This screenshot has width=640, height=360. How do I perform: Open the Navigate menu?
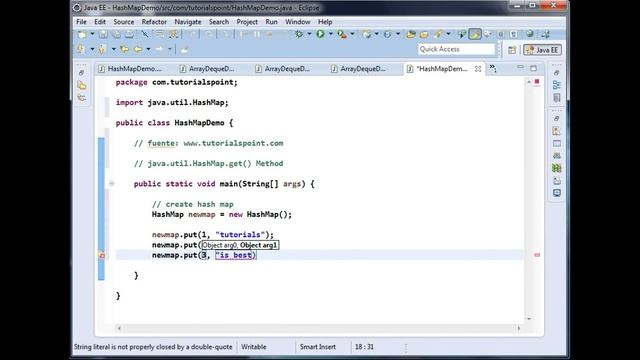(x=188, y=22)
